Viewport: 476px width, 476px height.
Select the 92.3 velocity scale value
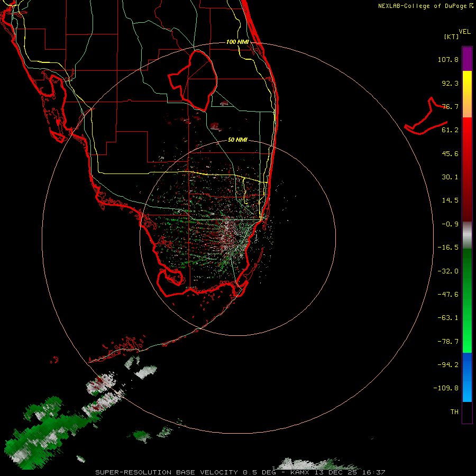click(450, 83)
